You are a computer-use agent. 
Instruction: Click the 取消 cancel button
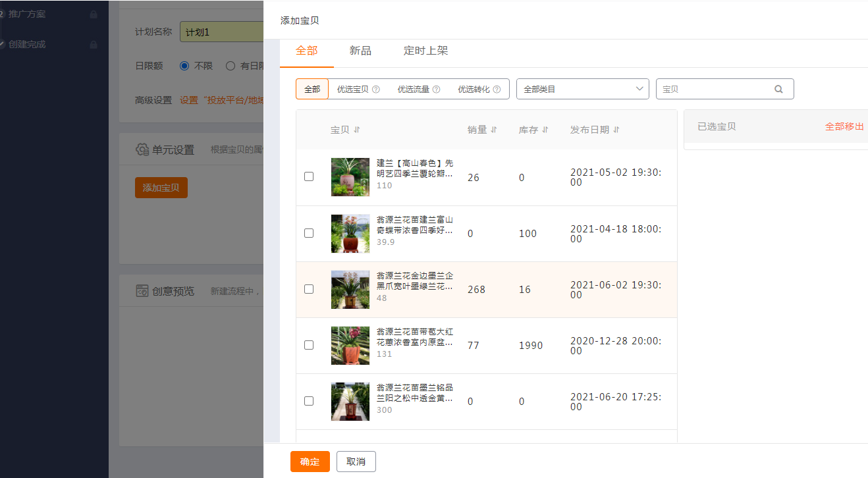pyautogui.click(x=356, y=462)
